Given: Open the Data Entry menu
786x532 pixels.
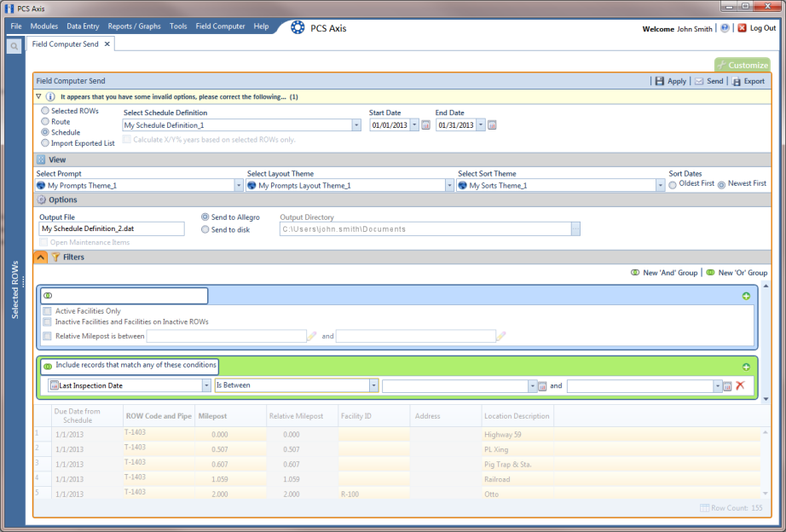Looking at the screenshot, I should [x=83, y=26].
